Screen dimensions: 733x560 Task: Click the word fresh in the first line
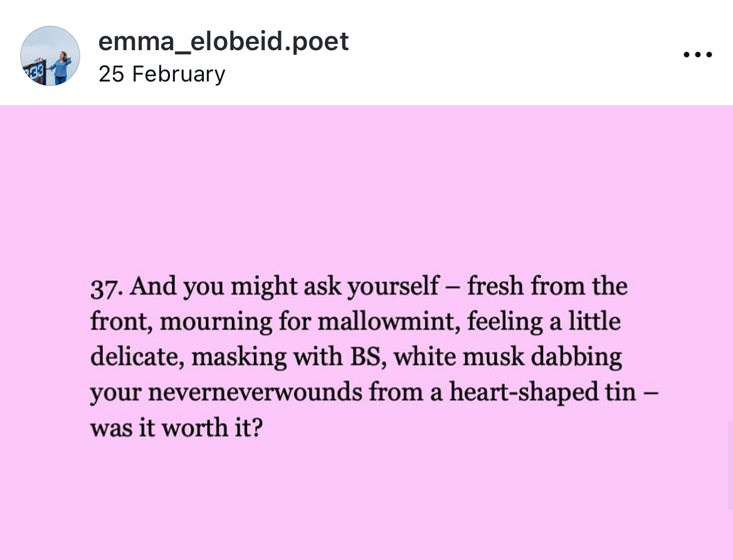coord(495,287)
